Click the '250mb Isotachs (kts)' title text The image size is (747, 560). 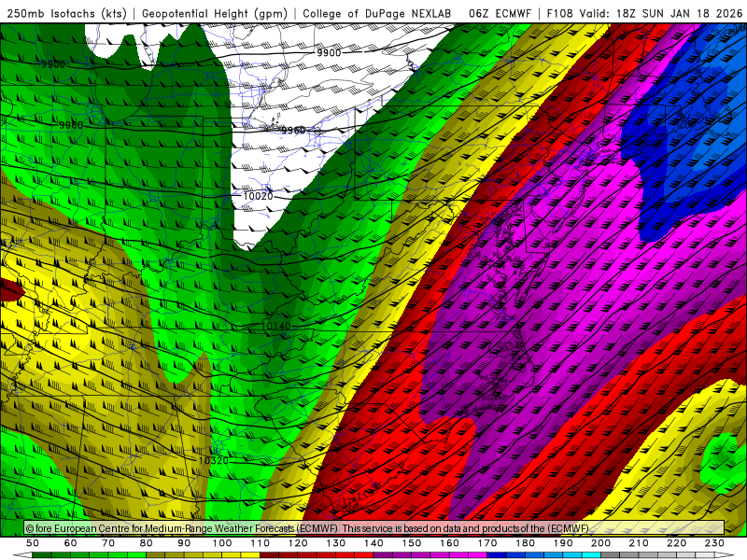pos(67,14)
